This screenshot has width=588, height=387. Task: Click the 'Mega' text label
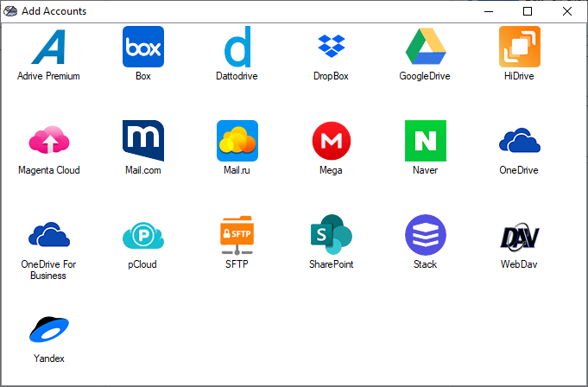pos(331,171)
